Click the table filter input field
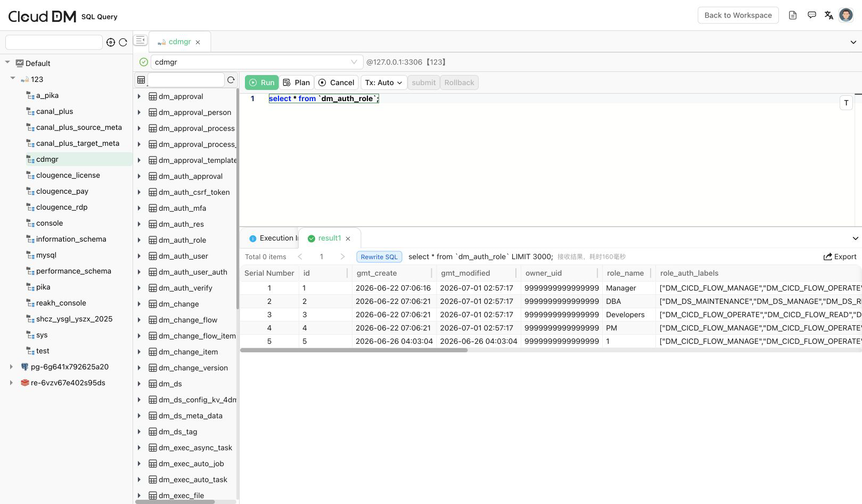Image resolution: width=862 pixels, height=504 pixels. click(186, 80)
